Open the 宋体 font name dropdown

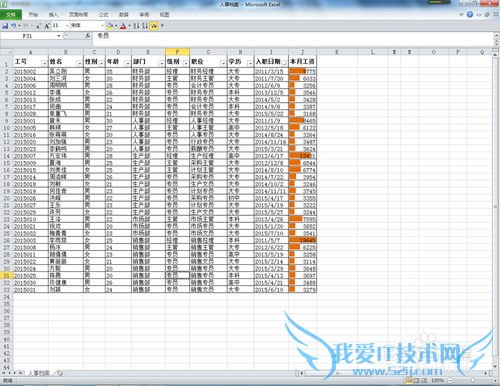(102, 26)
